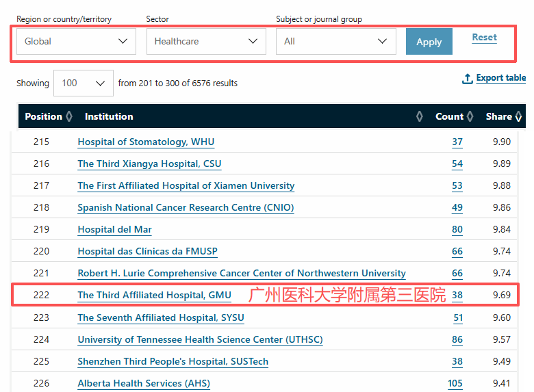This screenshot has width=534, height=392.
Task: Open Spanish National Cancer Research Centre (CNIO)
Action: (186, 207)
